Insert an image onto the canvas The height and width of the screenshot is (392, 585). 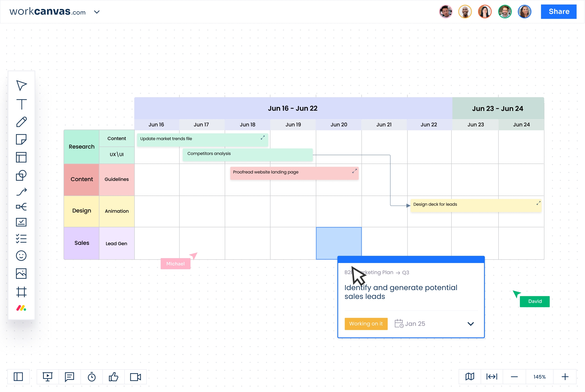(x=21, y=273)
